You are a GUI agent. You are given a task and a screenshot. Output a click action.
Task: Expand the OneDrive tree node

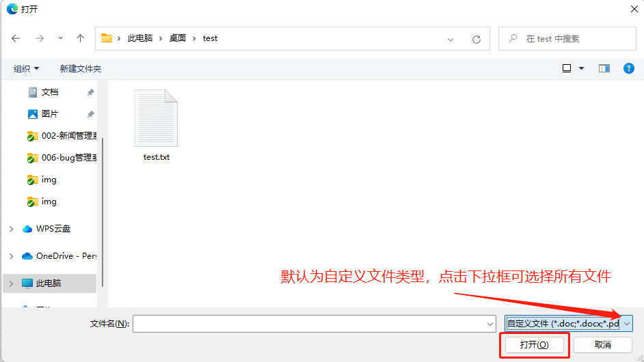(x=11, y=256)
